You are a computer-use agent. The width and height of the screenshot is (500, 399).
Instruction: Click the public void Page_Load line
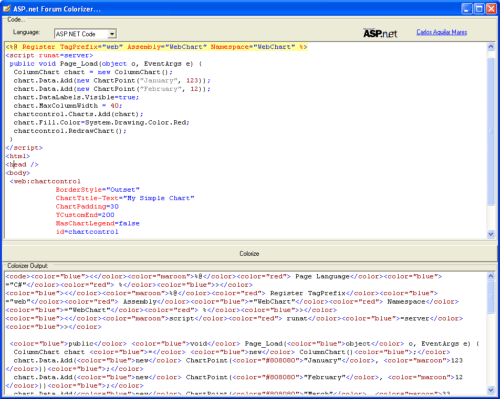point(106,64)
